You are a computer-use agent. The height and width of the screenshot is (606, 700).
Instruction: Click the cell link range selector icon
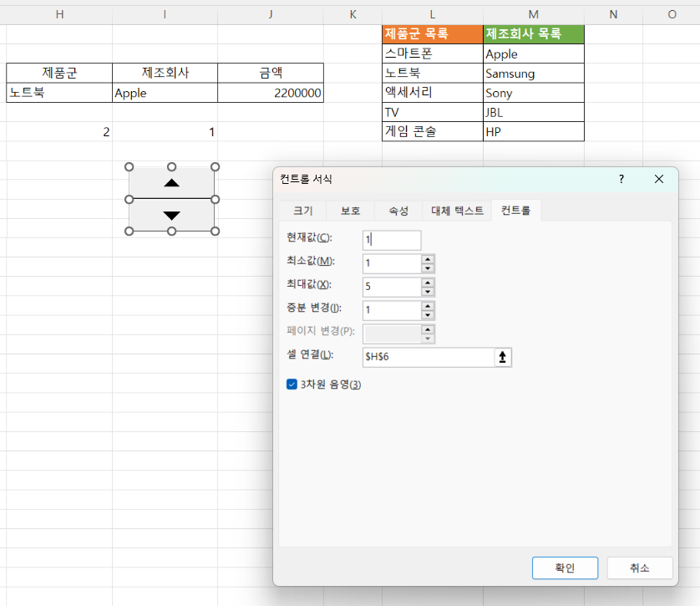pyautogui.click(x=502, y=357)
